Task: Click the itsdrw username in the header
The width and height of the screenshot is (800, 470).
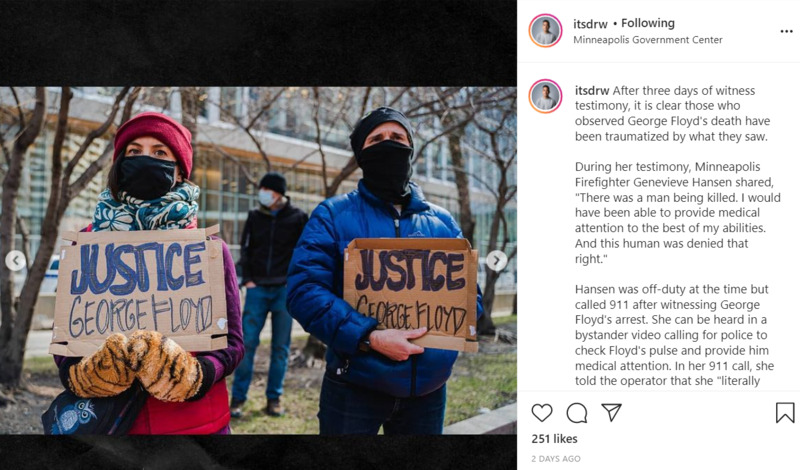Action: click(590, 23)
